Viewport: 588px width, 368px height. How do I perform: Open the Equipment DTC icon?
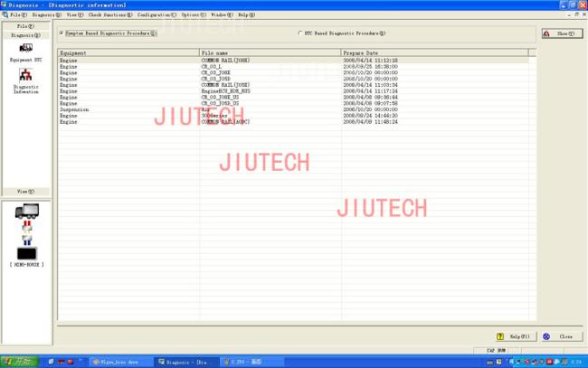[x=25, y=51]
